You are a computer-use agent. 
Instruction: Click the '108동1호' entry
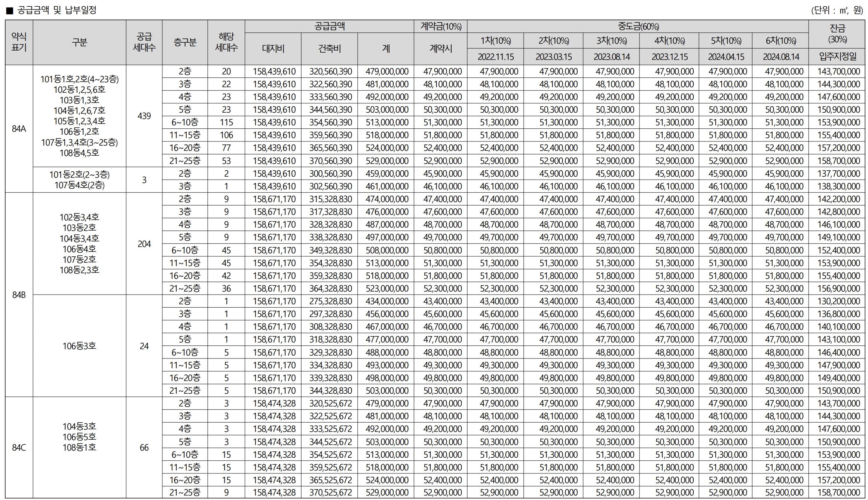[79, 448]
